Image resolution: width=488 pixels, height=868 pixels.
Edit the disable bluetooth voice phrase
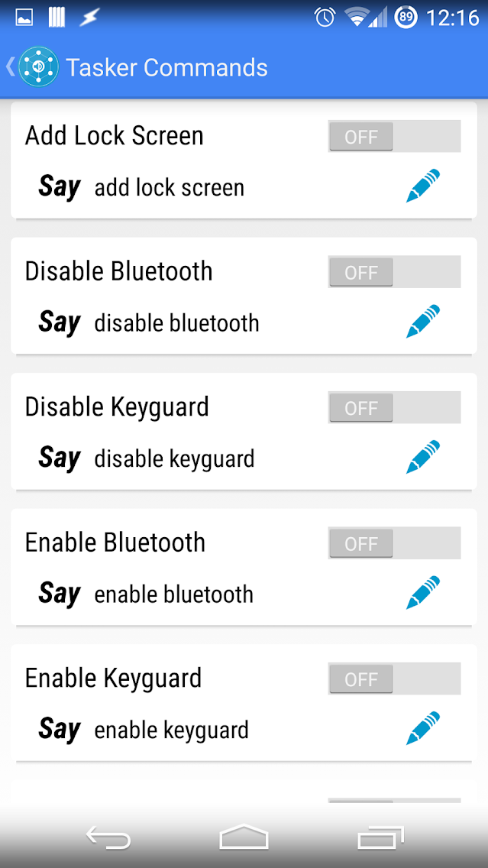(422, 322)
